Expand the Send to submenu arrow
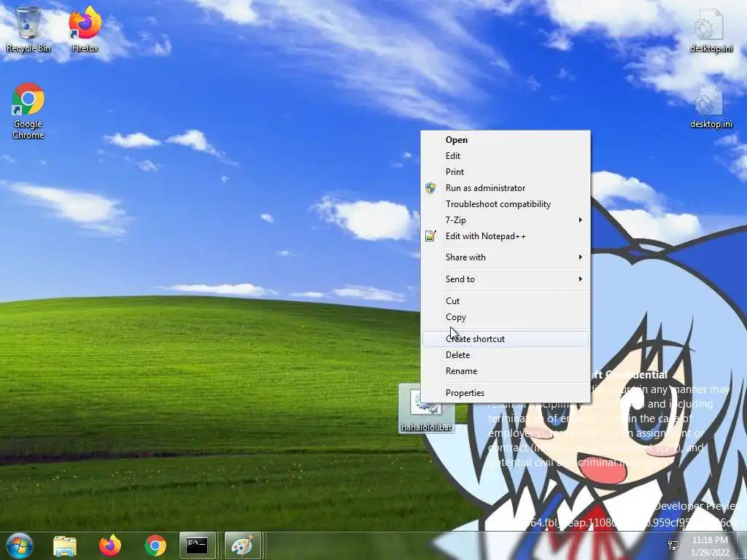Image resolution: width=747 pixels, height=560 pixels. coord(580,279)
